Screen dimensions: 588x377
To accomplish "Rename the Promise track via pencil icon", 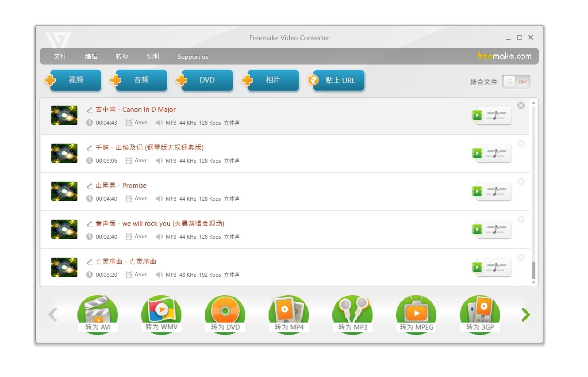I will pyautogui.click(x=89, y=186).
